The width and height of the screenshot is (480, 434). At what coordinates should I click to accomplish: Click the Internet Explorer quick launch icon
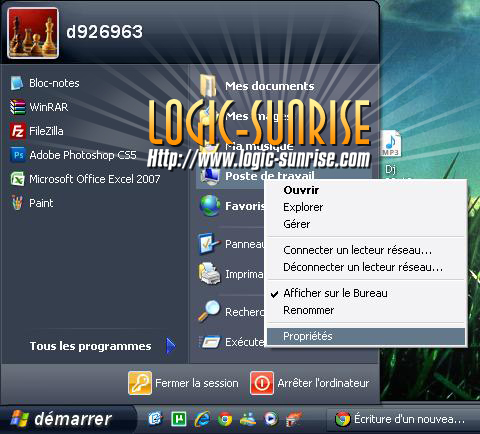(202, 418)
